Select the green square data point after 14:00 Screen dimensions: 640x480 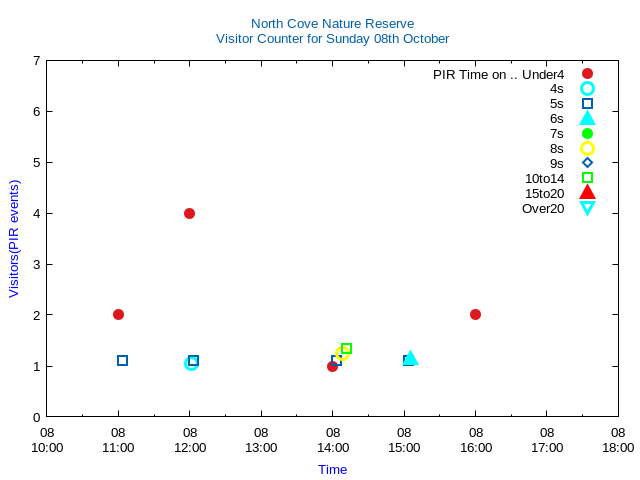pos(346,349)
